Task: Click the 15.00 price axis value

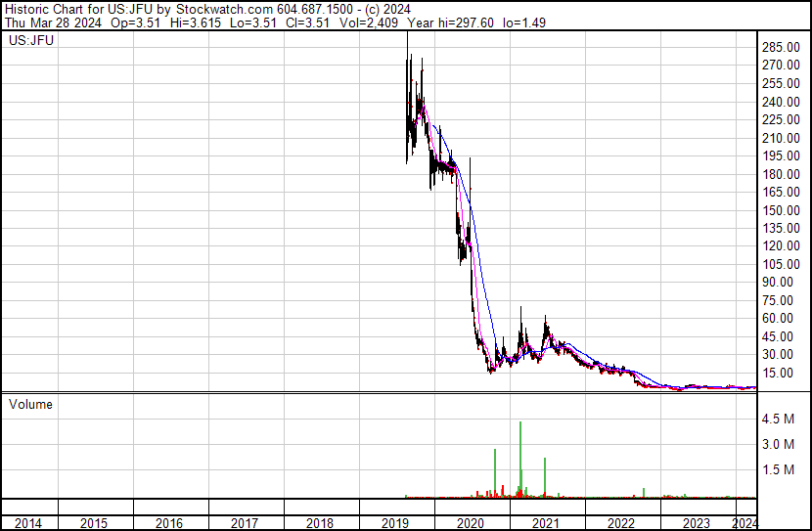Action: tap(778, 373)
